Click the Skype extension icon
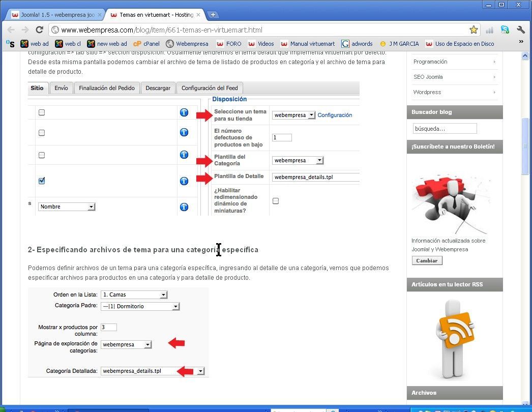532x412 pixels. click(505, 30)
